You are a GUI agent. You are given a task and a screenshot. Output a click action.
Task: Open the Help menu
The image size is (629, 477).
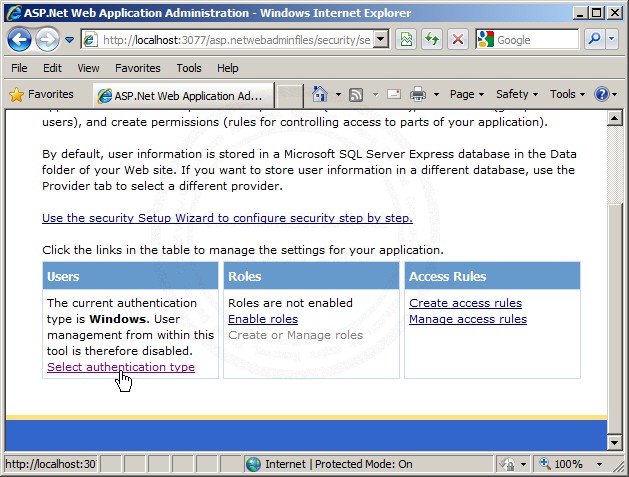point(228,68)
